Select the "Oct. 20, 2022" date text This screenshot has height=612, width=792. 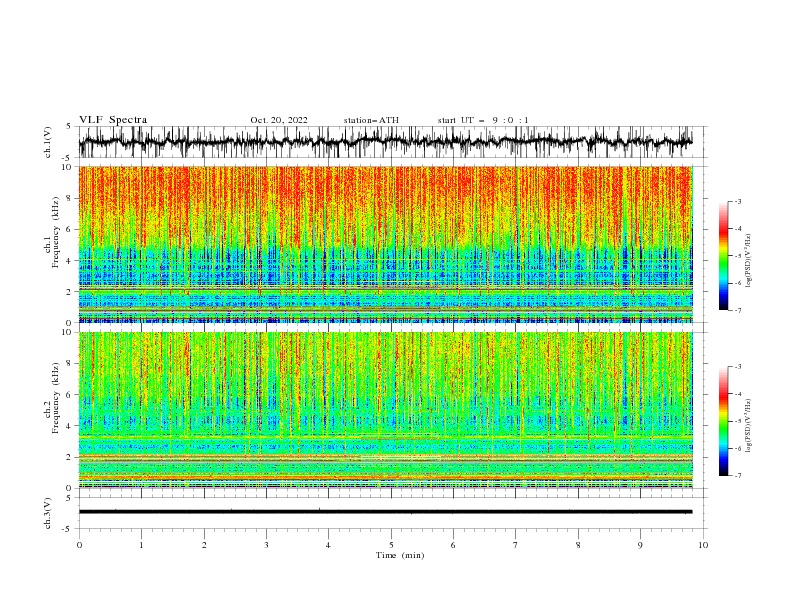pyautogui.click(x=279, y=120)
